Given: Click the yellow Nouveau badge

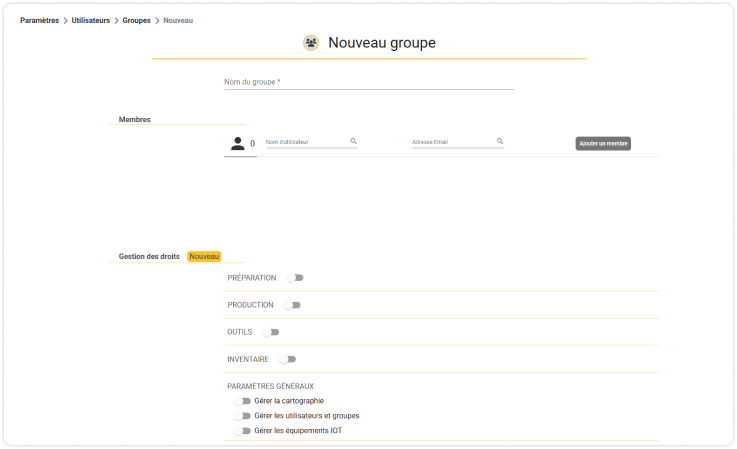Looking at the screenshot, I should 204,256.
